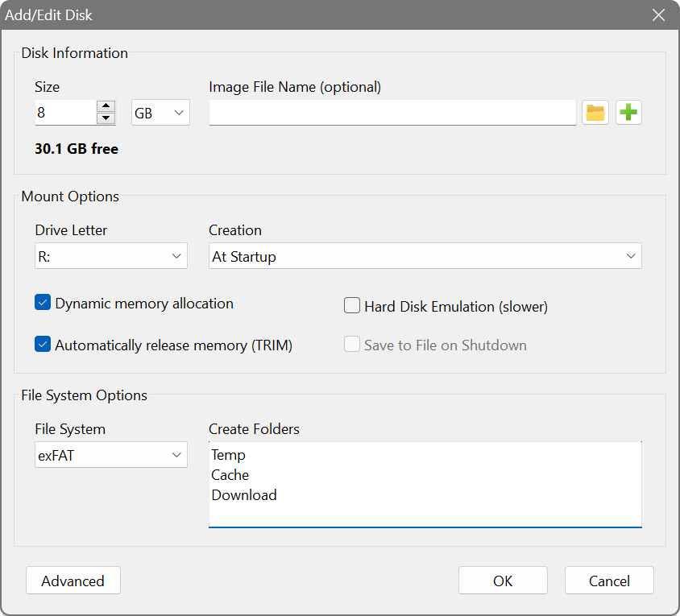Screen dimensions: 680x616
Task: Click the Temp entry in Create Folders
Action: [229, 455]
